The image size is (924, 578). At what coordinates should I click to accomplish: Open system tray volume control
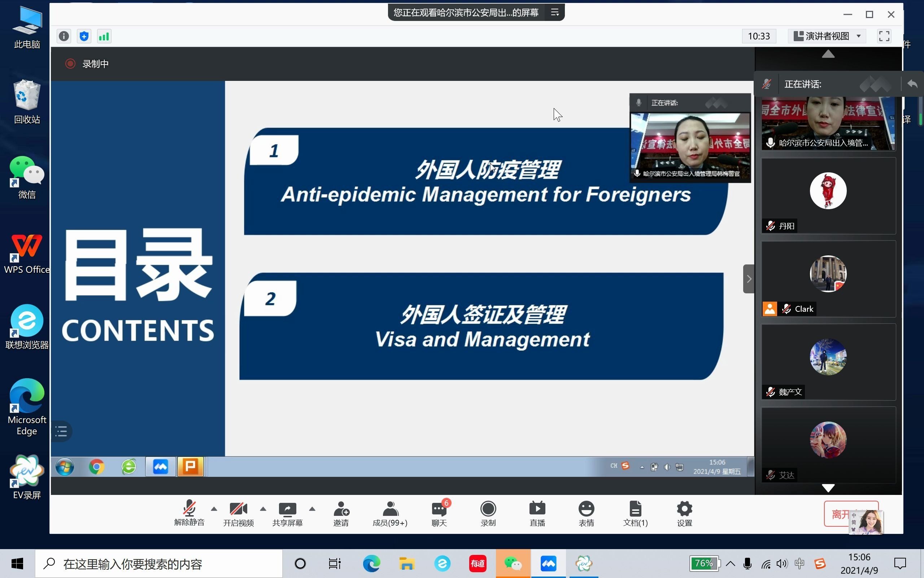[781, 564]
